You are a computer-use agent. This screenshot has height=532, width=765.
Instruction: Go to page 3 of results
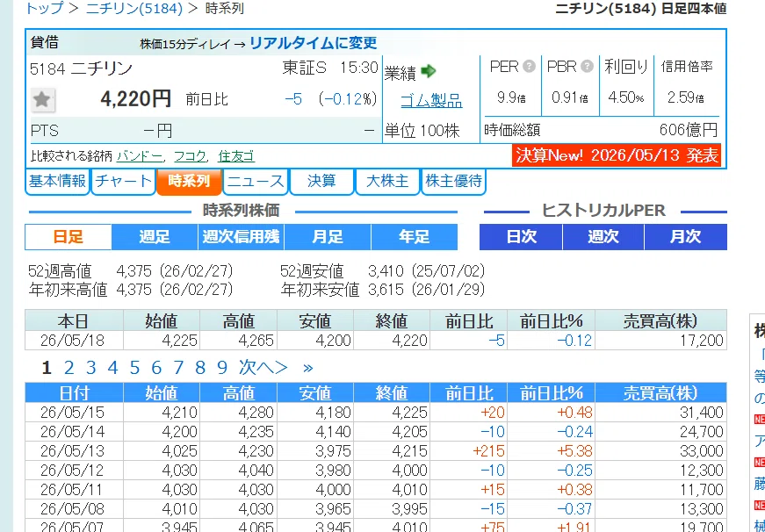click(x=90, y=368)
